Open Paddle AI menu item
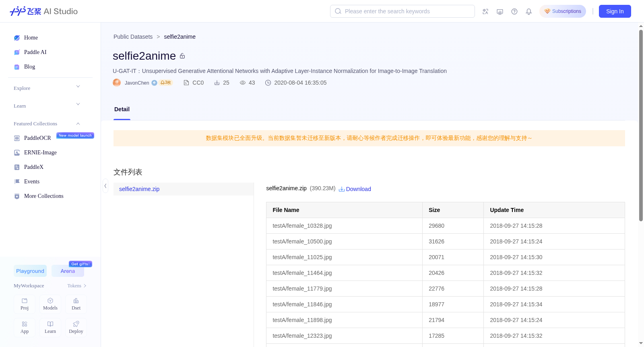Screen dimensions: 644x347 coord(35,52)
